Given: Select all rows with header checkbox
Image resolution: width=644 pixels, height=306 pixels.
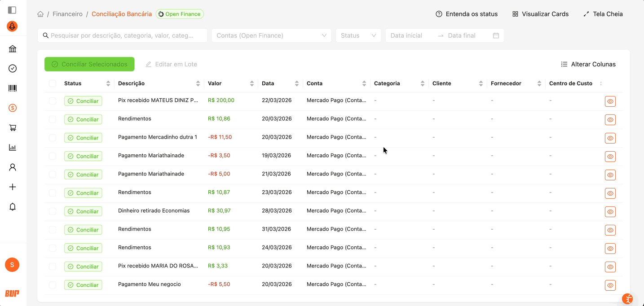Looking at the screenshot, I should click(x=53, y=83).
